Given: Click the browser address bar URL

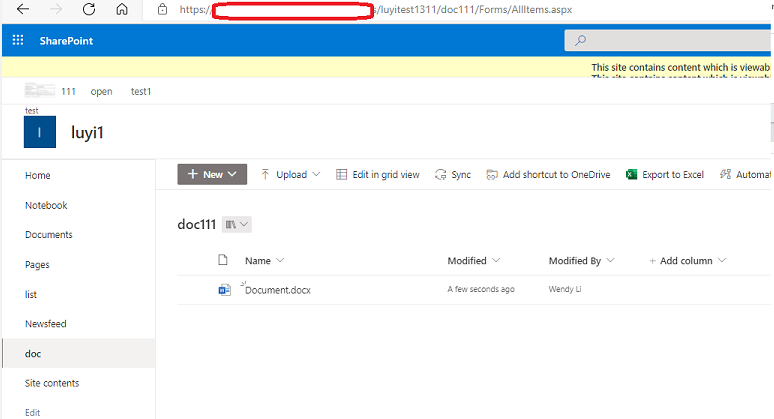Looking at the screenshot, I should point(375,9).
